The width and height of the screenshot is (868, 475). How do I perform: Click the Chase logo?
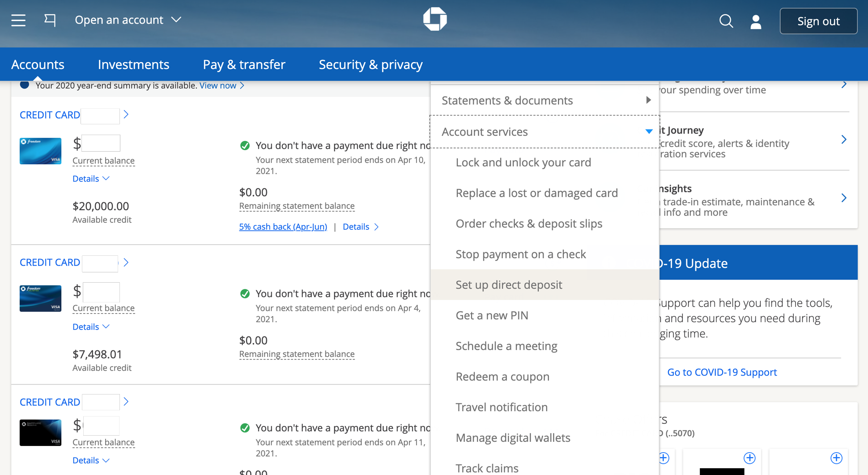434,19
